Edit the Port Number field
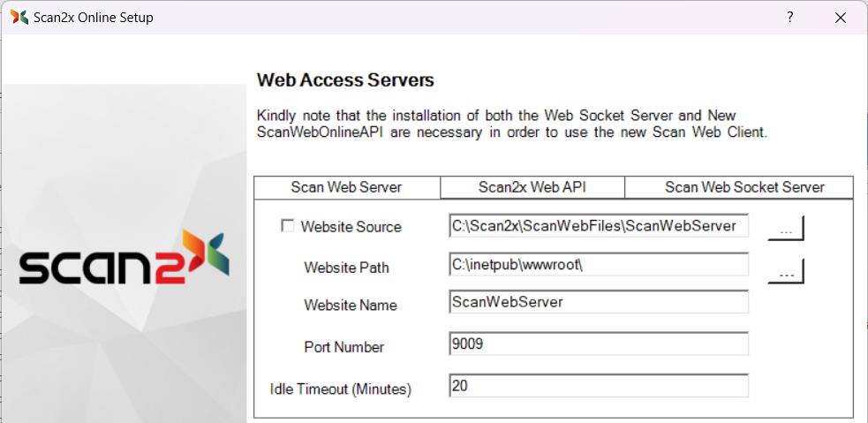868x423 pixels. (599, 344)
